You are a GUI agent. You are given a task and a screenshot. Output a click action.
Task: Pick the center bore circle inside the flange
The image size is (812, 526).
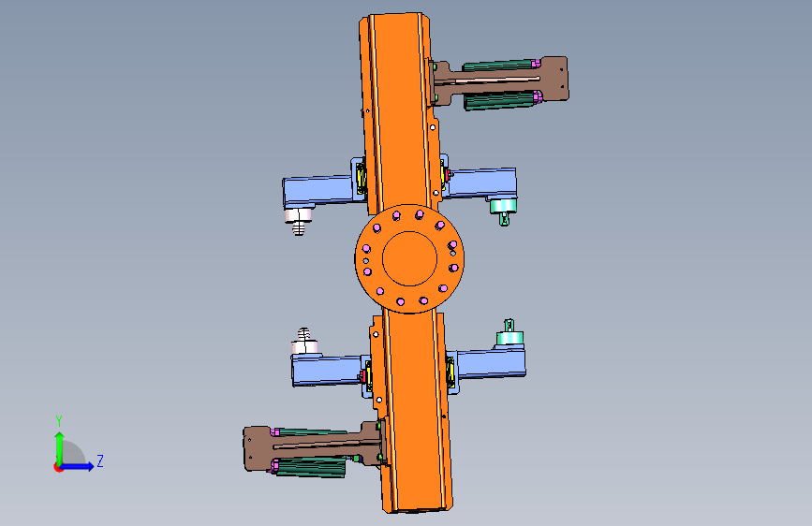[409, 258]
